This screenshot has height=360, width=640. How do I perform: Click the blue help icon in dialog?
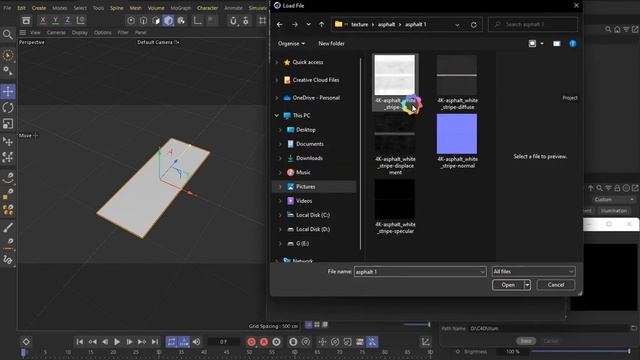(573, 44)
